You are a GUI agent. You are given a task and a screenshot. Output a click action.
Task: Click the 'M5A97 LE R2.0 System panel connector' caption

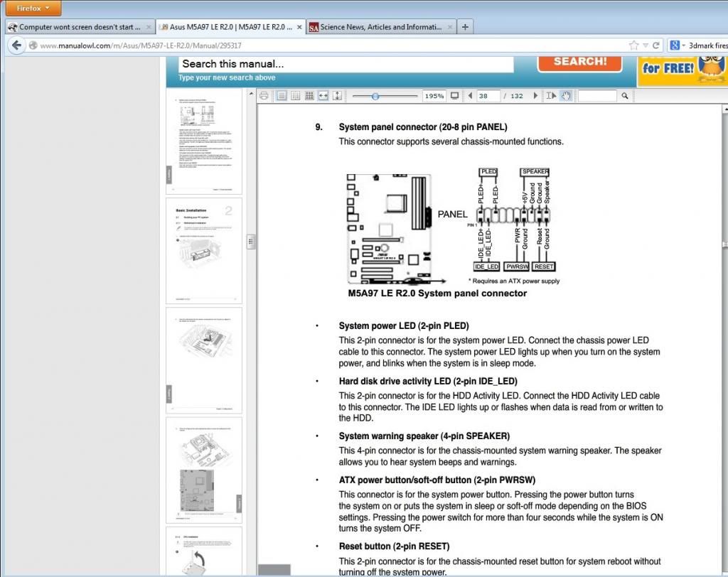(437, 293)
